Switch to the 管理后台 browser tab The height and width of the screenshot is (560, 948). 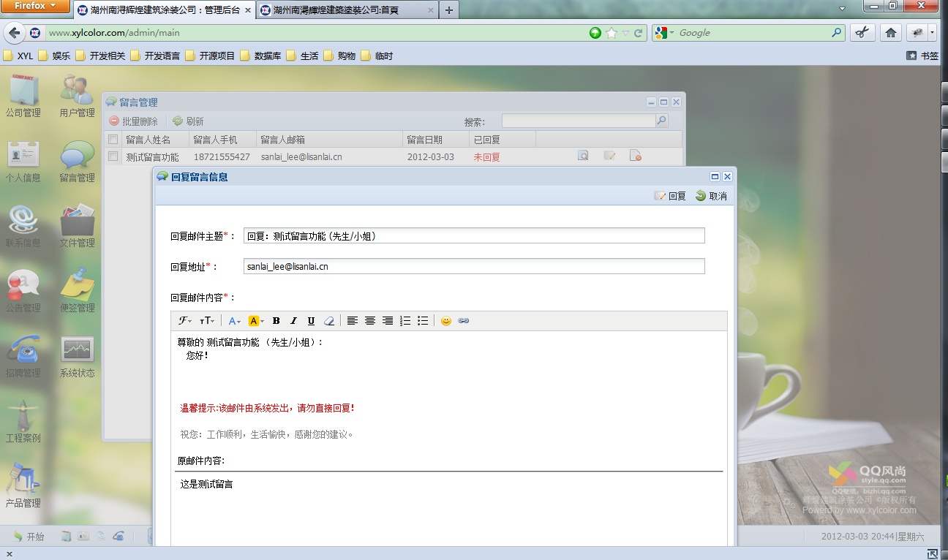(164, 10)
